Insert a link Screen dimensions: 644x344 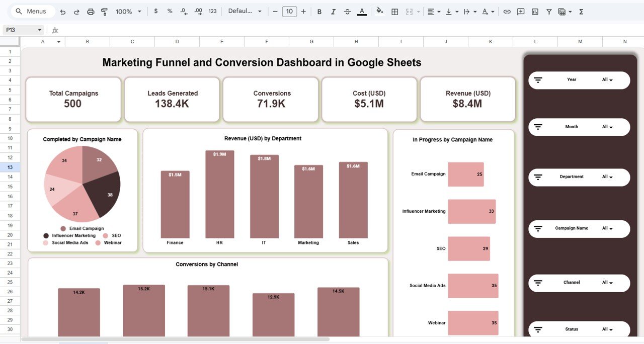[507, 11]
